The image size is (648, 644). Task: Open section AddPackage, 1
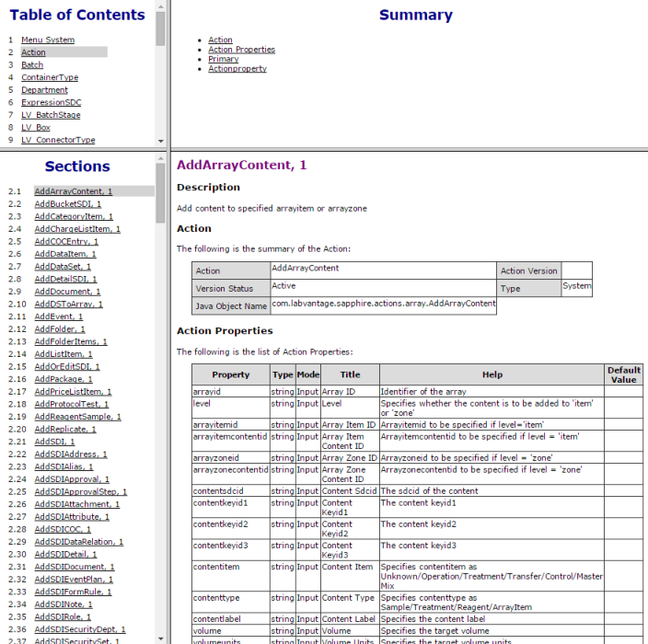coord(64,379)
